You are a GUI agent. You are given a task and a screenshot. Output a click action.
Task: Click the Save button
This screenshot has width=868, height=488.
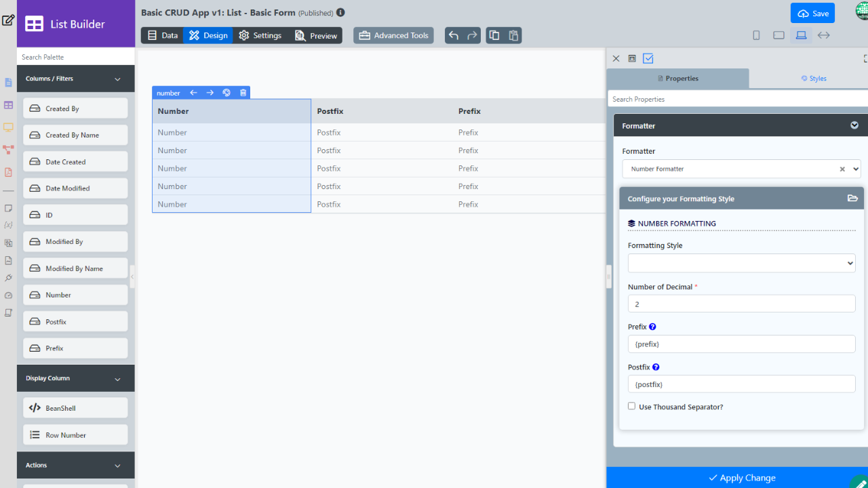pos(812,14)
